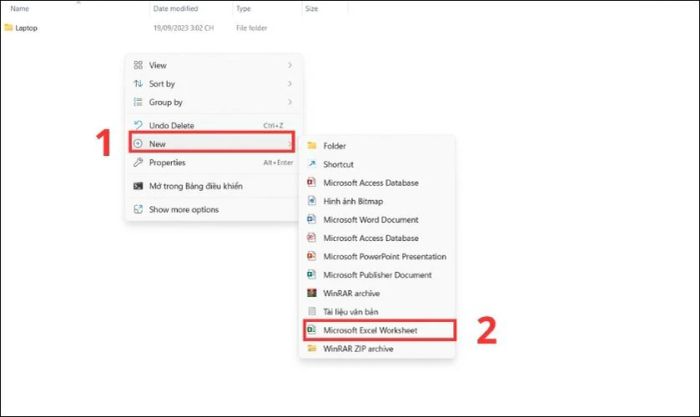The image size is (700, 417).
Task: Select Show more options
Action: 211,209
